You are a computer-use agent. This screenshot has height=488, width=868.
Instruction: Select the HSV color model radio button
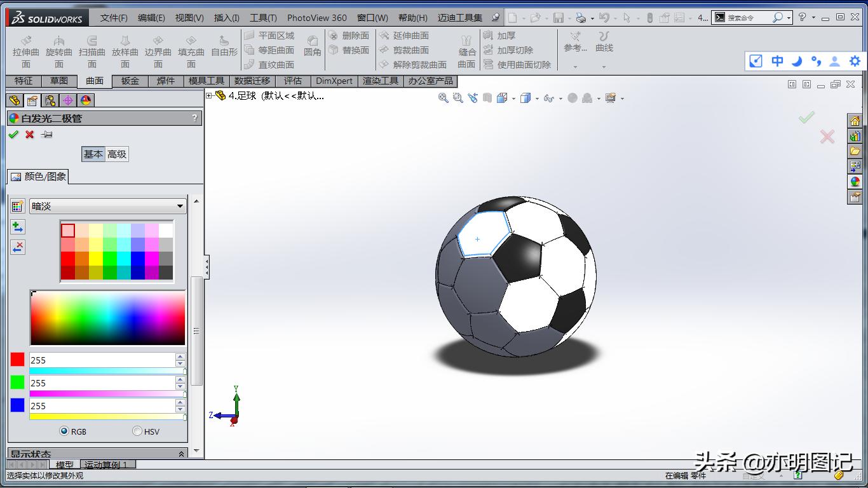pos(137,431)
